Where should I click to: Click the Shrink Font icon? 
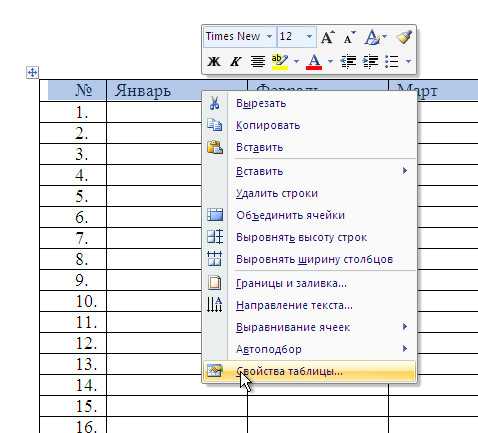pyautogui.click(x=349, y=38)
